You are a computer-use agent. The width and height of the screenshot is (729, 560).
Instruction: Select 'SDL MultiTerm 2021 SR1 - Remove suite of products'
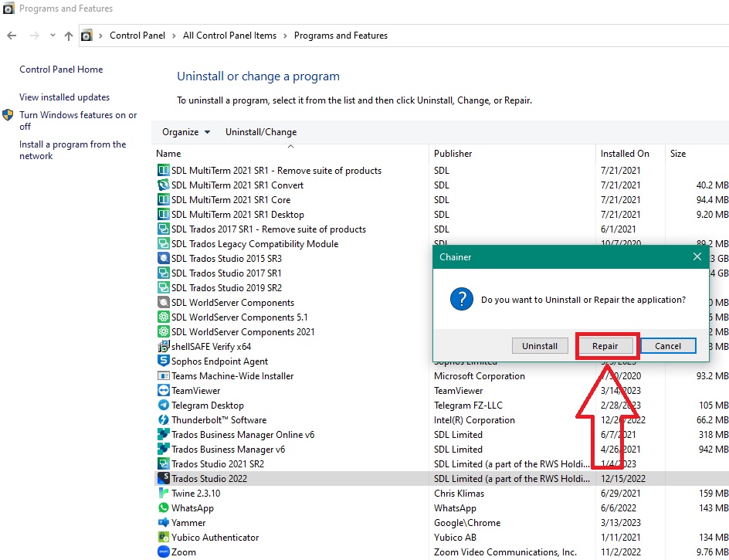click(276, 171)
